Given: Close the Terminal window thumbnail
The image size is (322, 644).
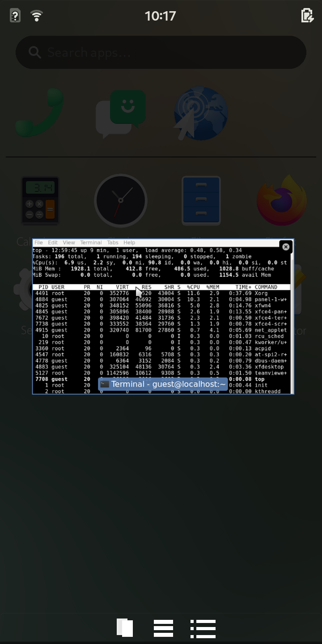Looking at the screenshot, I should click(286, 246).
